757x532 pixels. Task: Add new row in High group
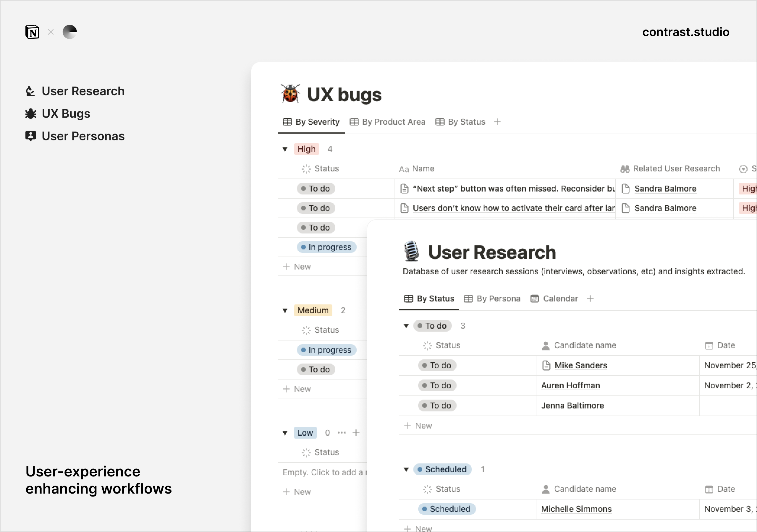[x=297, y=267]
